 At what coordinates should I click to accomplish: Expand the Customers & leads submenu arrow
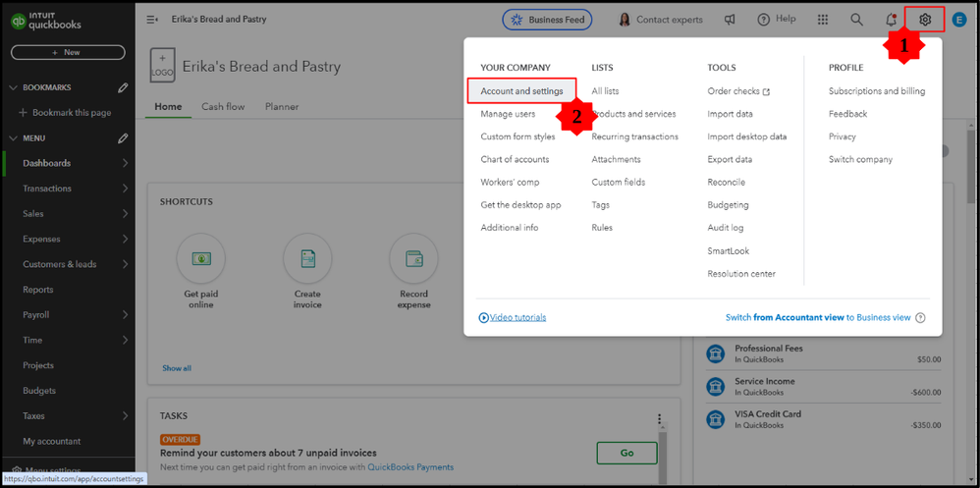coord(125,264)
